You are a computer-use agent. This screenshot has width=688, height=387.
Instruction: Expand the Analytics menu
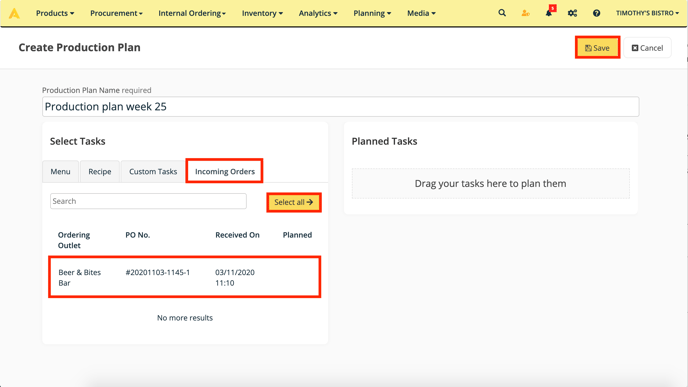(x=318, y=13)
